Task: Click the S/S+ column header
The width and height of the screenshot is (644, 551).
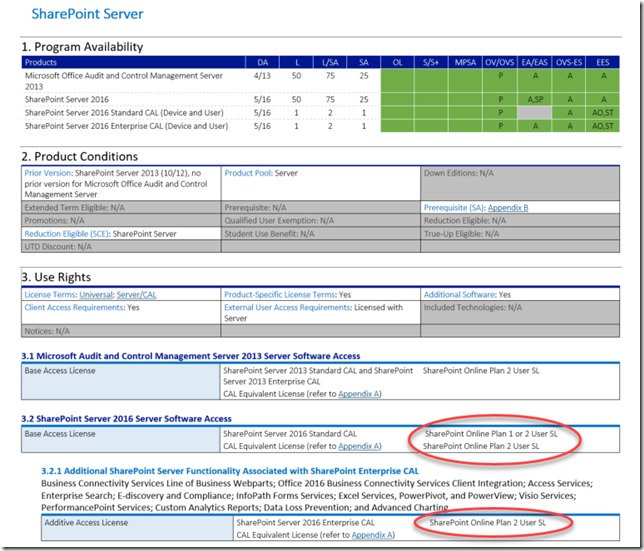Action: [x=431, y=62]
